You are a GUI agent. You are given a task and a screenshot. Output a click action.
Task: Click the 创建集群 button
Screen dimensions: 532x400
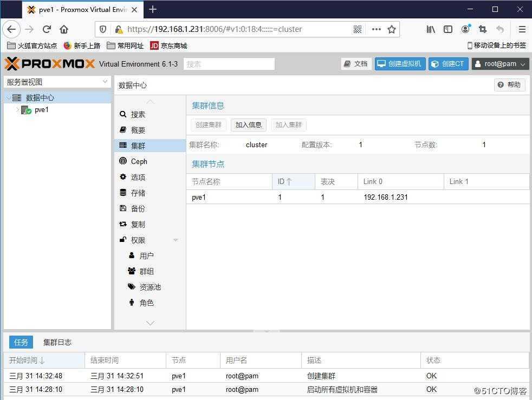[x=209, y=124]
